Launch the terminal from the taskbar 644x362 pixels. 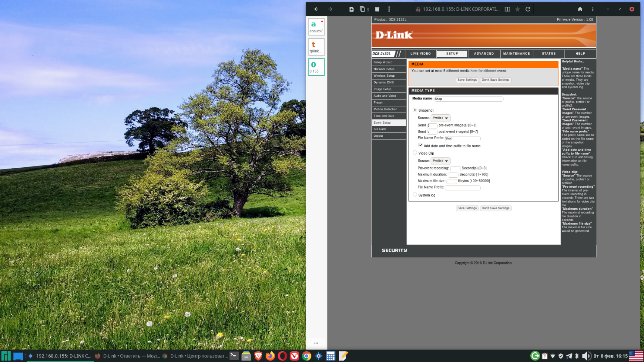tap(234, 356)
